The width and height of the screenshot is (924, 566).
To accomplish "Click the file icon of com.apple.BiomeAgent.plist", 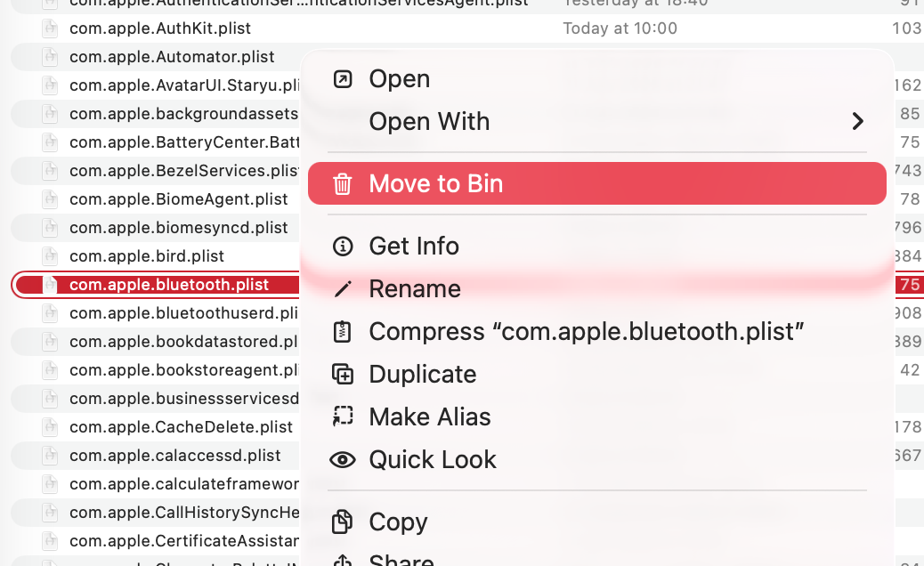I will 50,199.
